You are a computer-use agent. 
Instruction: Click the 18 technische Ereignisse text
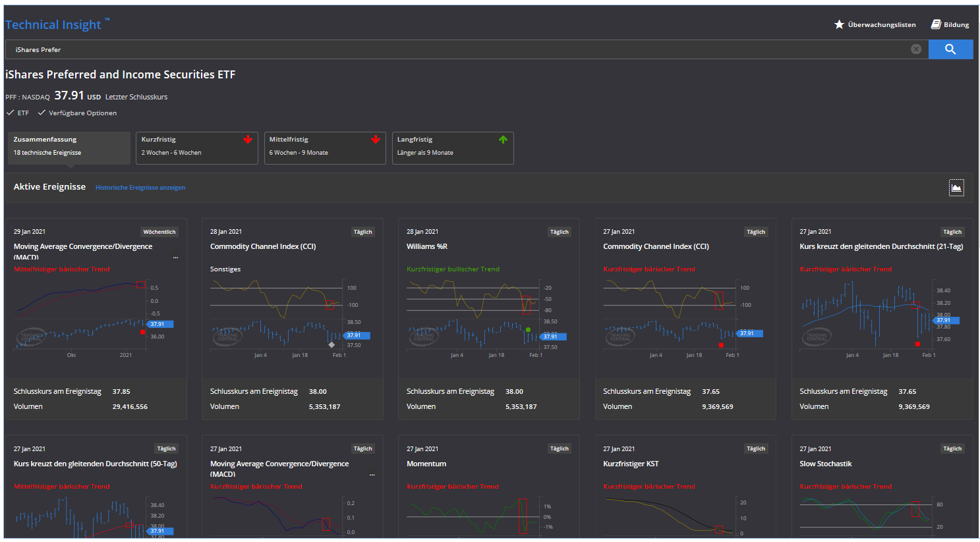coord(47,153)
